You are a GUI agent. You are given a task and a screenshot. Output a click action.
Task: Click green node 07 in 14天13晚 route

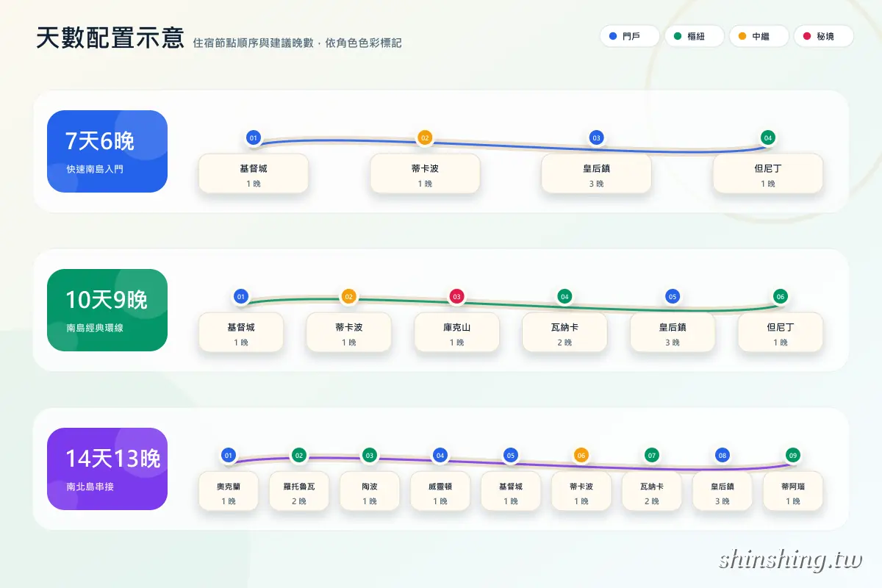652,456
